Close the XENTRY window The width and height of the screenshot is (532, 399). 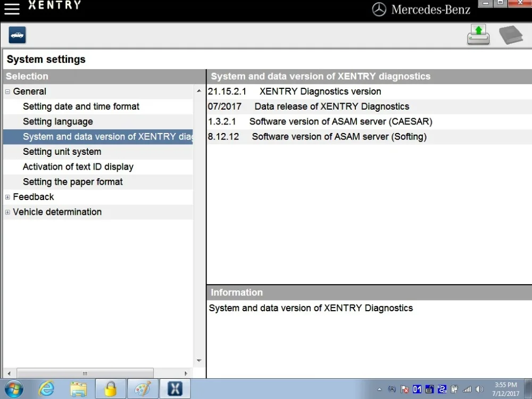[x=520, y=3]
